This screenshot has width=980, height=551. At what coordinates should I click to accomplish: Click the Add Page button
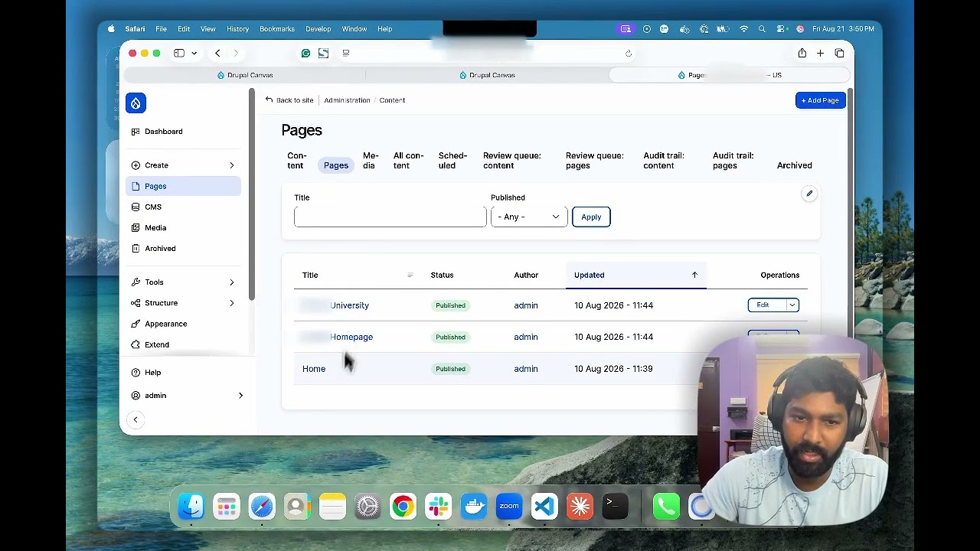pos(821,100)
